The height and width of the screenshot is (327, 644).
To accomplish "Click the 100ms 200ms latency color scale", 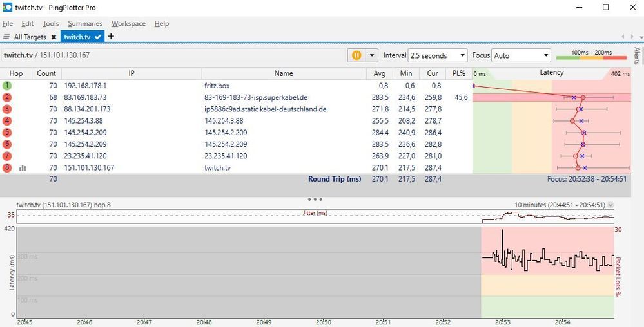I will 591,55.
